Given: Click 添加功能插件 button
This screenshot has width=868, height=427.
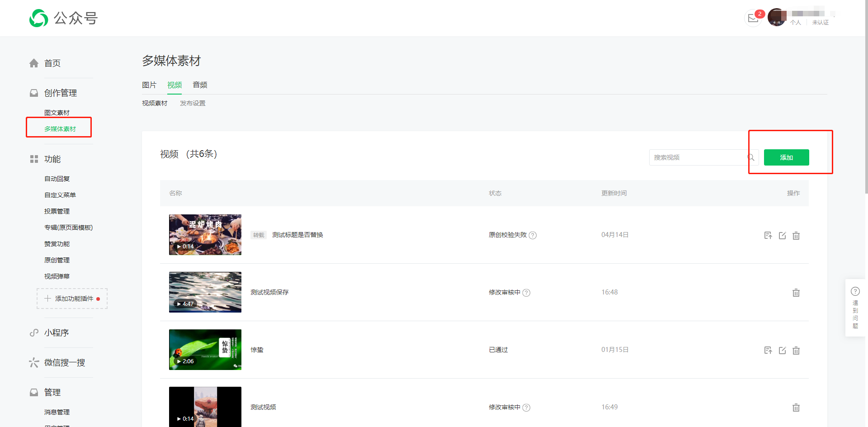Looking at the screenshot, I should 72,299.
